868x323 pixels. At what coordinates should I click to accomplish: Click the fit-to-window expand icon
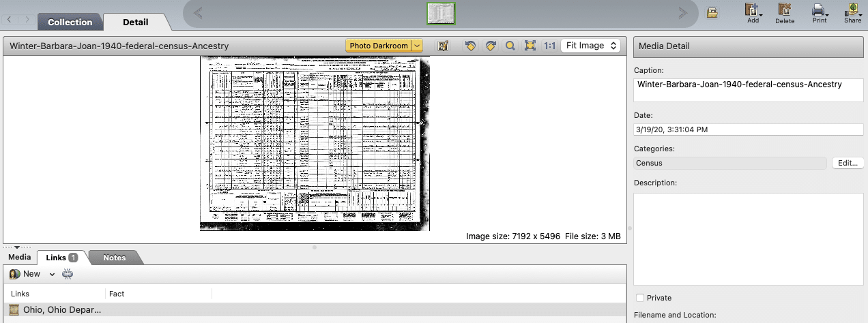pos(530,46)
